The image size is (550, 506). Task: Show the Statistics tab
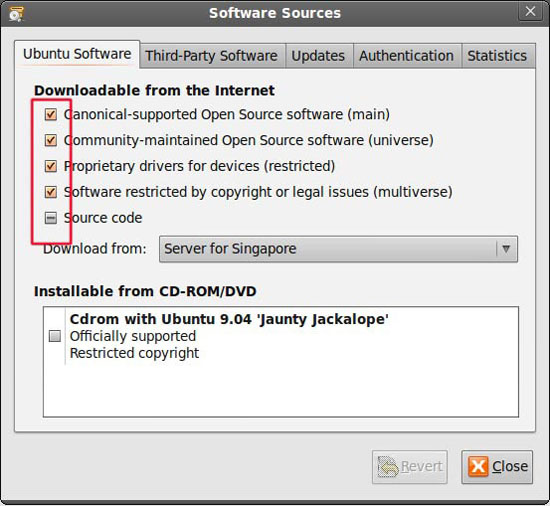(x=497, y=56)
